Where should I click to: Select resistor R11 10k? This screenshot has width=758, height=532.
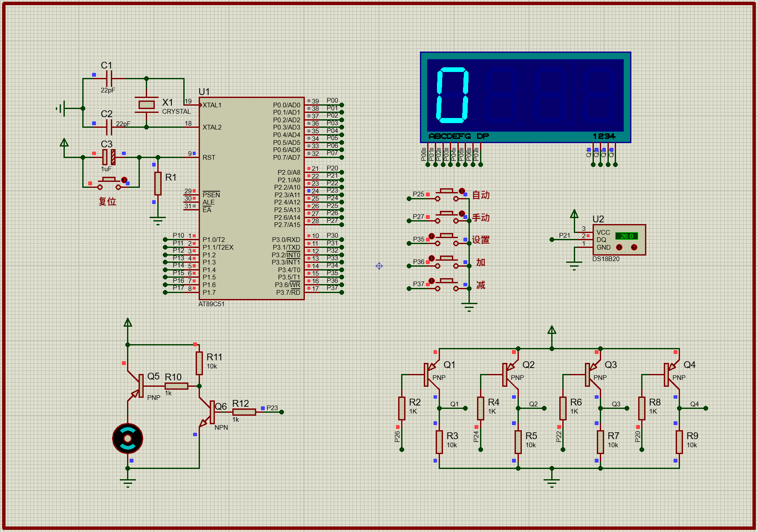pyautogui.click(x=199, y=363)
